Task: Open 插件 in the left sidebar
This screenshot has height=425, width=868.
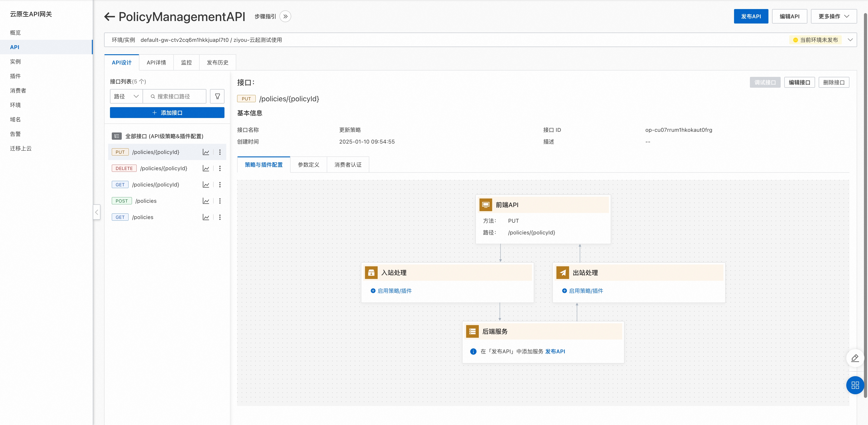Action: pyautogui.click(x=15, y=76)
